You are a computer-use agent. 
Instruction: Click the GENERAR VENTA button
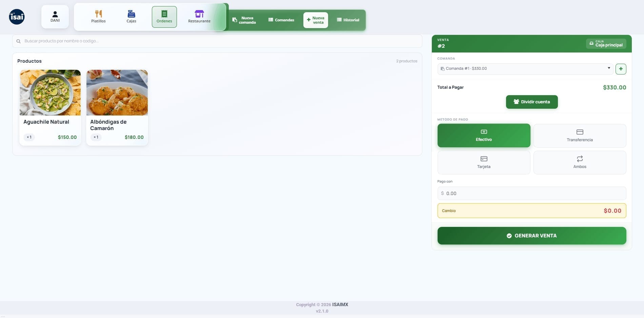532,236
